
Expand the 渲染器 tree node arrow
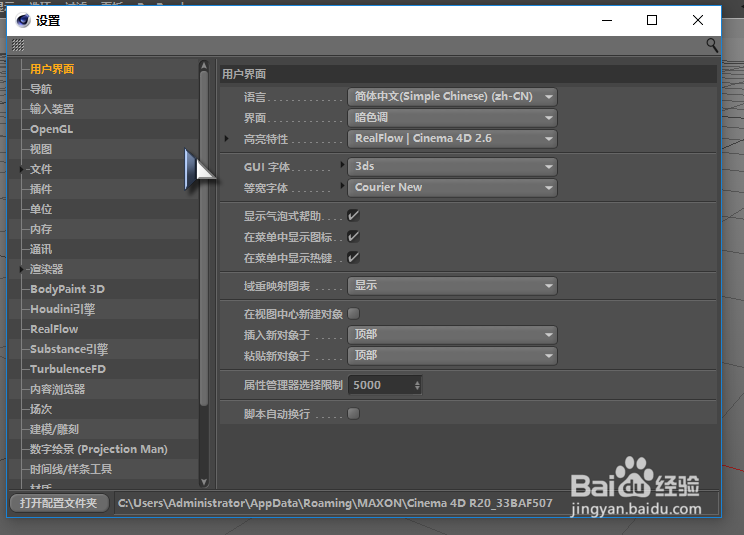[x=21, y=269]
